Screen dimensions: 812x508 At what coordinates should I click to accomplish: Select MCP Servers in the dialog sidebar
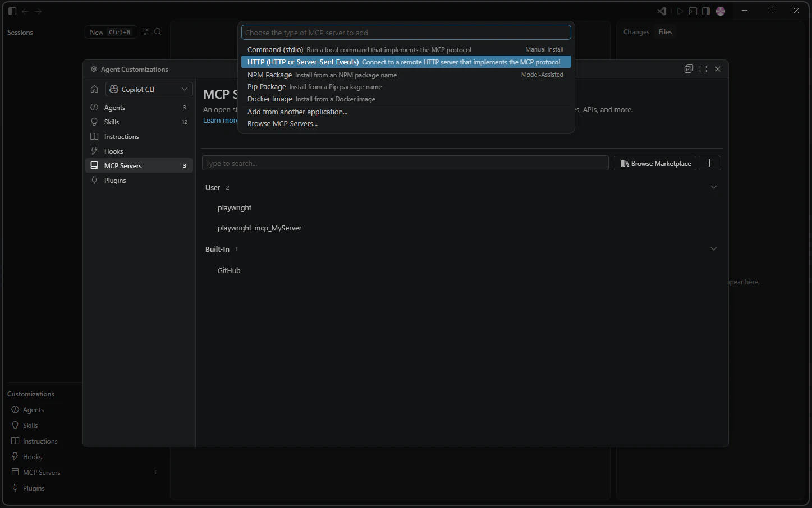point(139,165)
